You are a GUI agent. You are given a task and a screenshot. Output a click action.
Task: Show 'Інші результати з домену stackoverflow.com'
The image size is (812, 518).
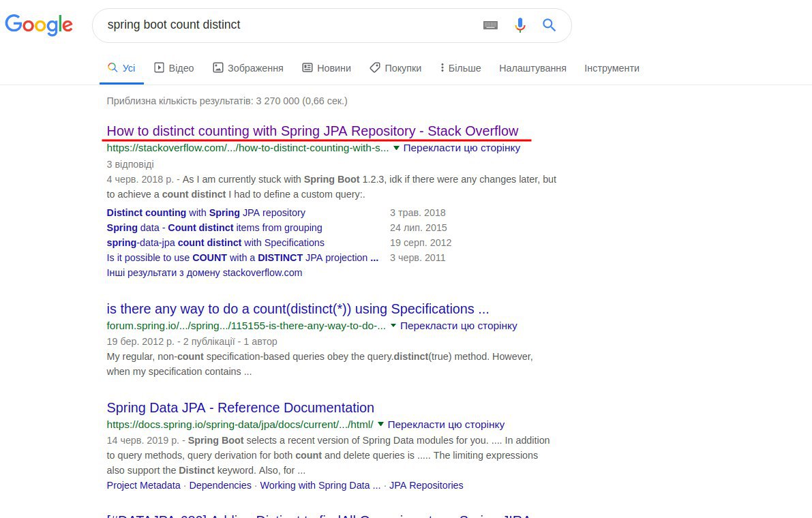205,273
